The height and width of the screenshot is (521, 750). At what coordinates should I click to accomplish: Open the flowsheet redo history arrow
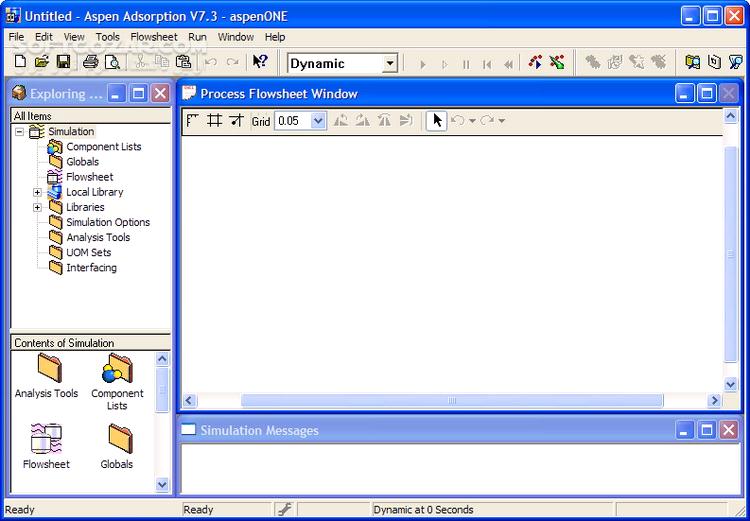coord(501,121)
